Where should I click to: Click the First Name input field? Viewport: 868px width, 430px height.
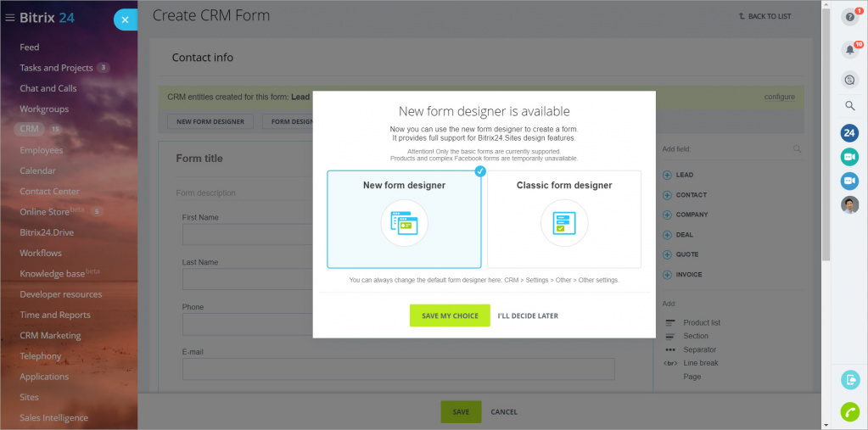coord(248,235)
